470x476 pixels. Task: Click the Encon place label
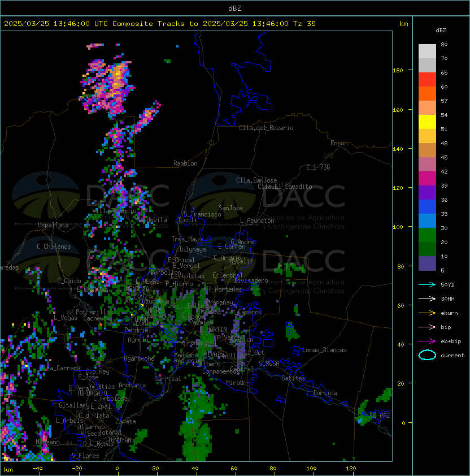coord(339,143)
